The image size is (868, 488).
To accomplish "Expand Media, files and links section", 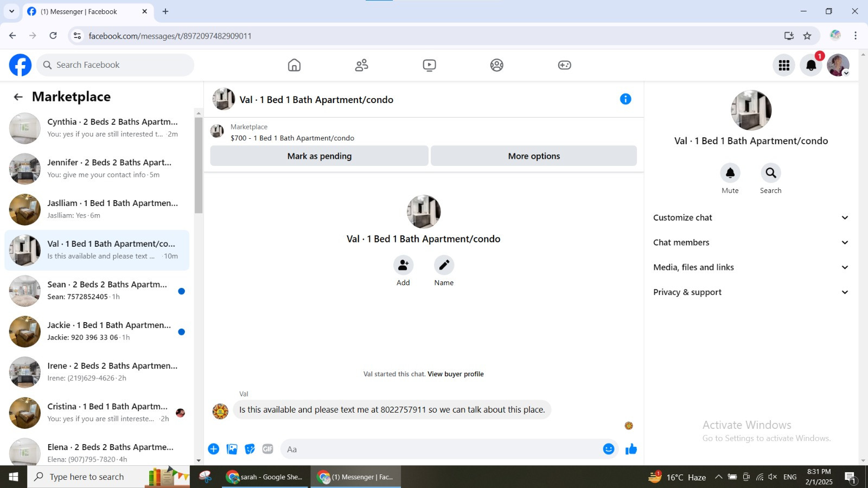I will coord(751,267).
